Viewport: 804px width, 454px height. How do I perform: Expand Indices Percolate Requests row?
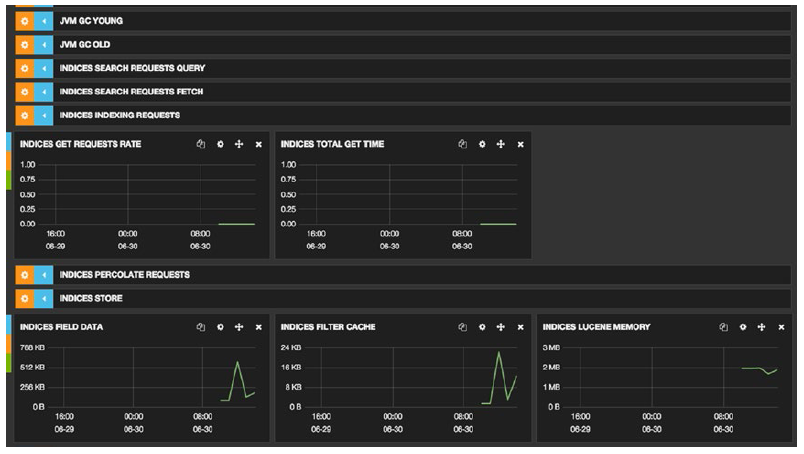(44, 275)
